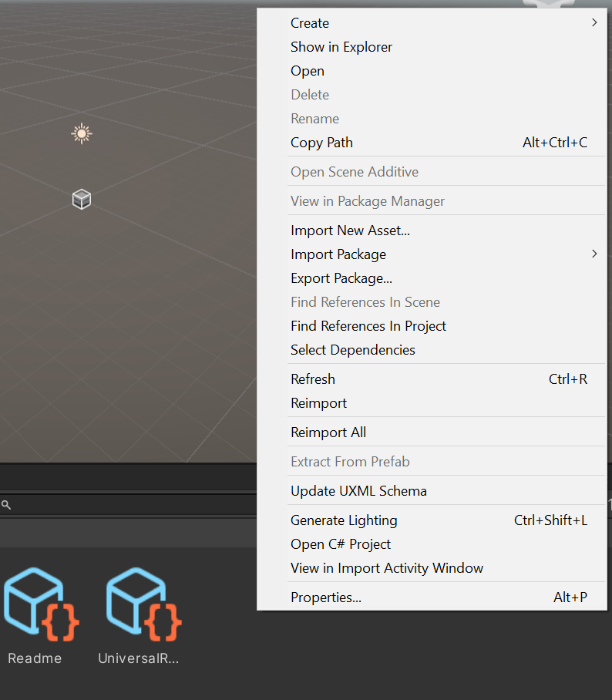Viewport: 612px width, 700px height.
Task: Click the UniversalR... asset label
Action: pyautogui.click(x=139, y=658)
